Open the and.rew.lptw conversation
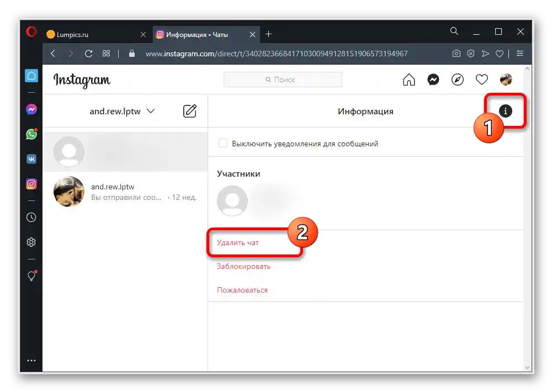The height and width of the screenshot is (392, 552). coord(125,192)
